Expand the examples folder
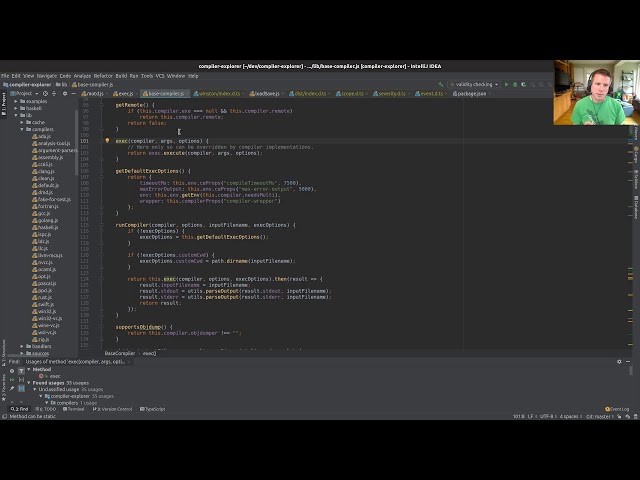This screenshot has width=640, height=480. point(16,101)
